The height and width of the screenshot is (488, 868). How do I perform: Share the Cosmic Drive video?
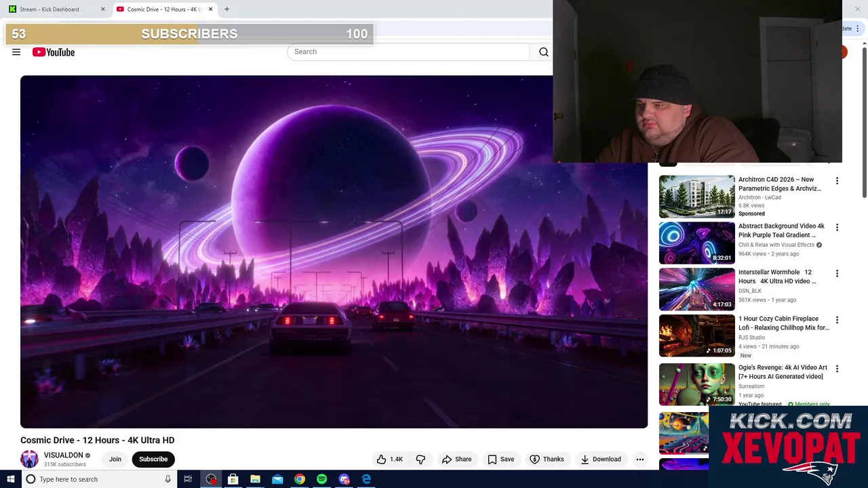click(456, 459)
